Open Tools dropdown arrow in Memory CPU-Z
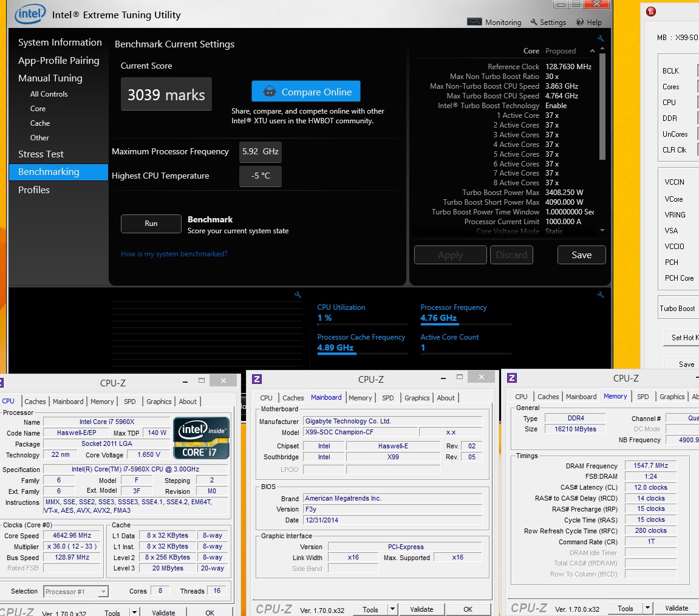 pyautogui.click(x=647, y=608)
